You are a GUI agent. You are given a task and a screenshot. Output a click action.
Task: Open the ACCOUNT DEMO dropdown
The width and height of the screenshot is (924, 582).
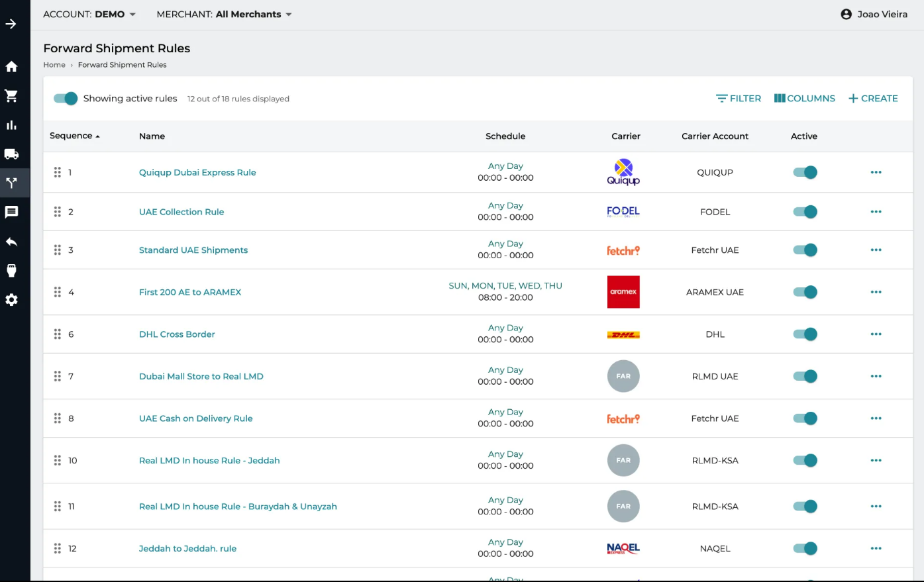click(x=89, y=15)
